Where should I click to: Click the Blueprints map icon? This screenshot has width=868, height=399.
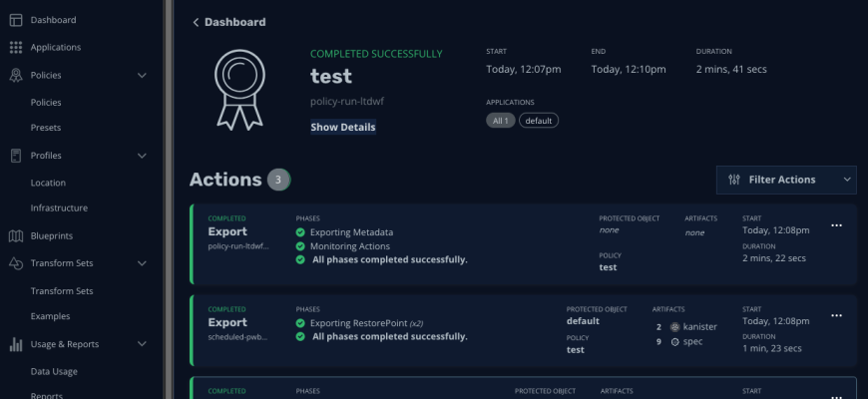pos(16,236)
